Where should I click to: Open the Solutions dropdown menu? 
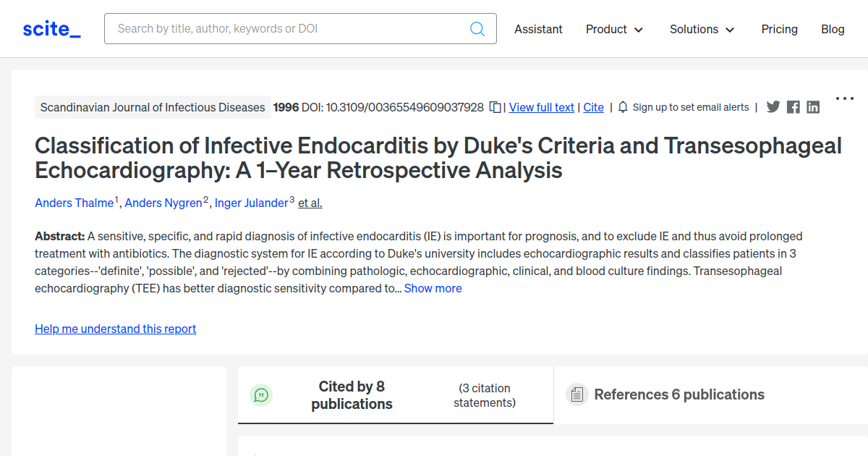(701, 29)
